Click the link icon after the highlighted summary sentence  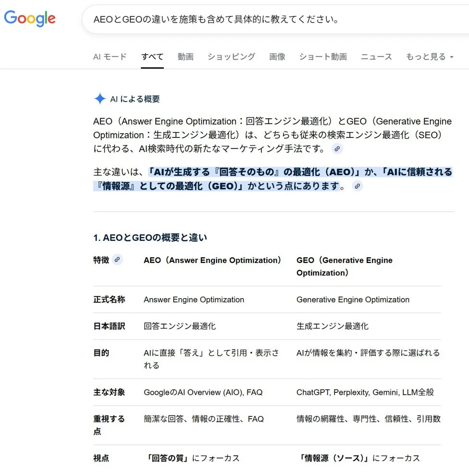(356, 186)
